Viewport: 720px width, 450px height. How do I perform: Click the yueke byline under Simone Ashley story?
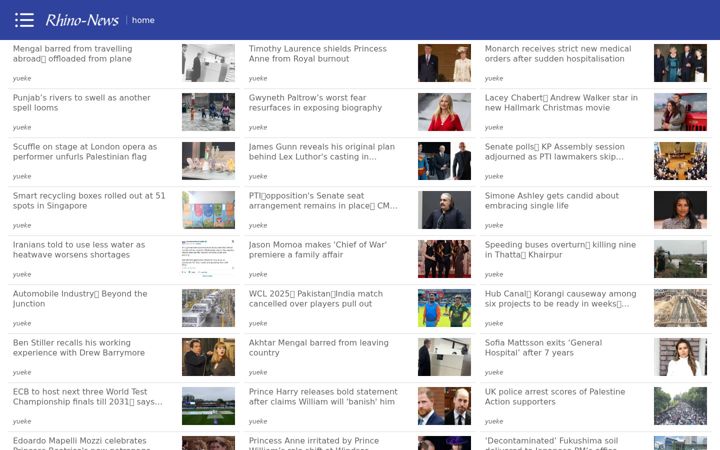494,225
